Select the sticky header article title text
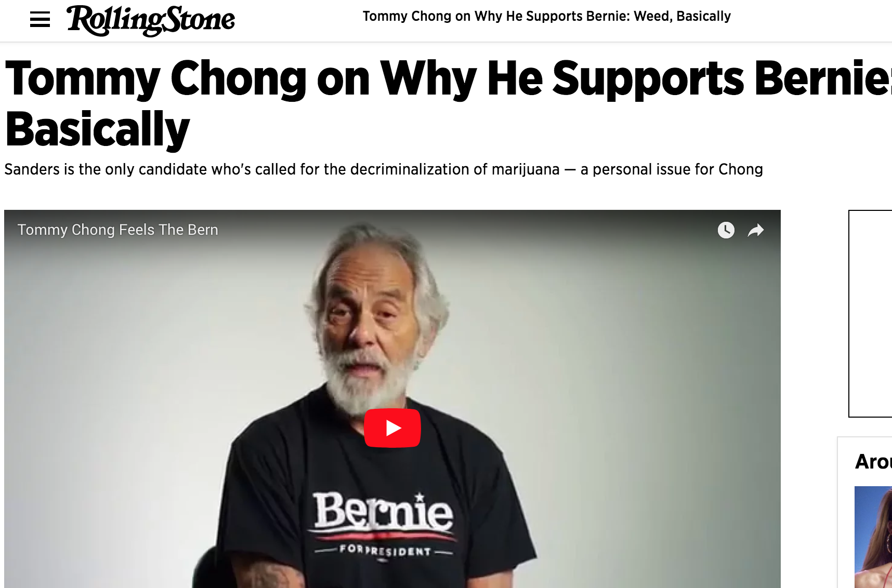892x588 pixels. point(547,16)
